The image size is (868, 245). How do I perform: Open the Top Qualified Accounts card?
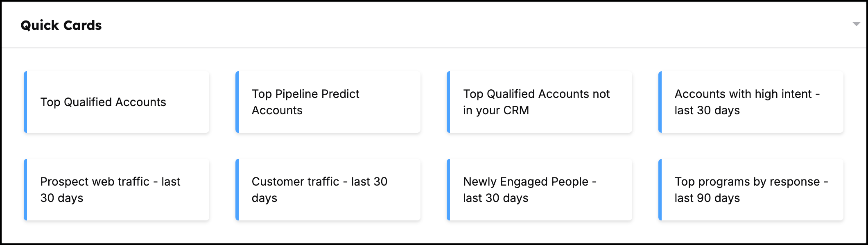tap(117, 102)
